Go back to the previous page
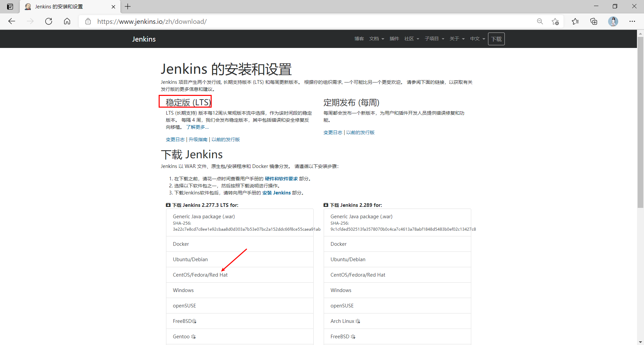The width and height of the screenshot is (644, 345). (12, 21)
